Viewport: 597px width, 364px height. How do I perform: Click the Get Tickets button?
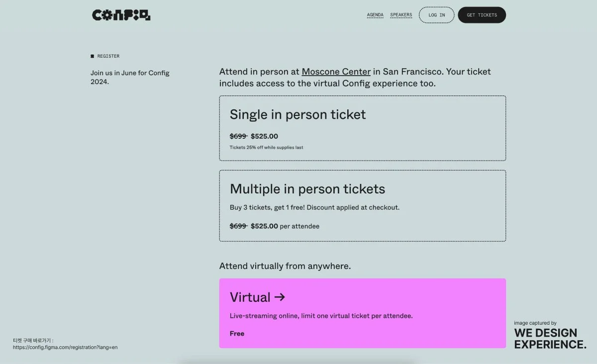(482, 15)
